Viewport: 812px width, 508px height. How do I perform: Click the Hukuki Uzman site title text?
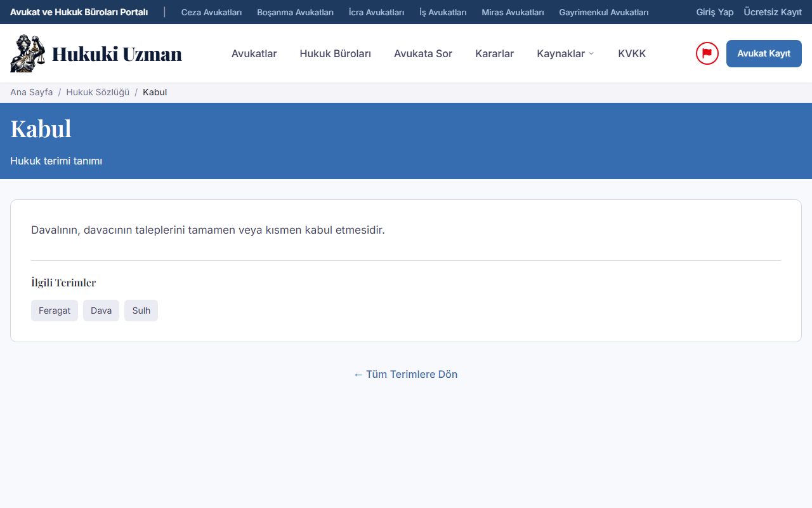(117, 54)
